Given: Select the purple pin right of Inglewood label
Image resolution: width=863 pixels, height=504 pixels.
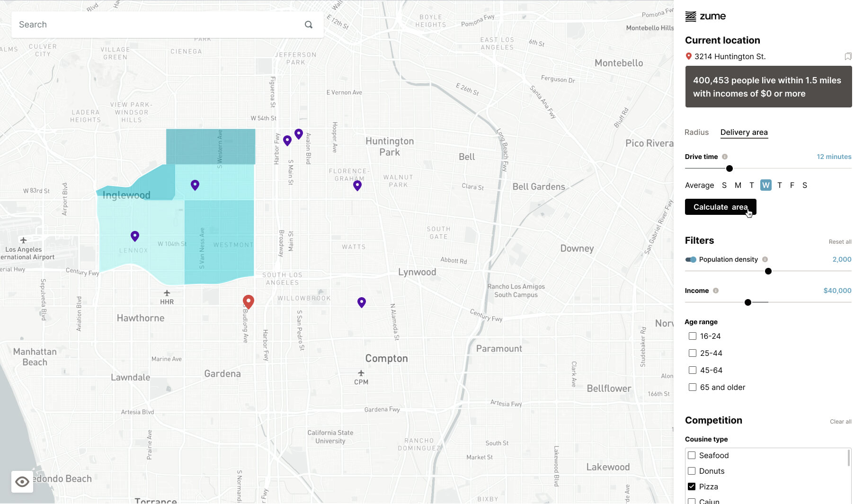Looking at the screenshot, I should (x=195, y=185).
